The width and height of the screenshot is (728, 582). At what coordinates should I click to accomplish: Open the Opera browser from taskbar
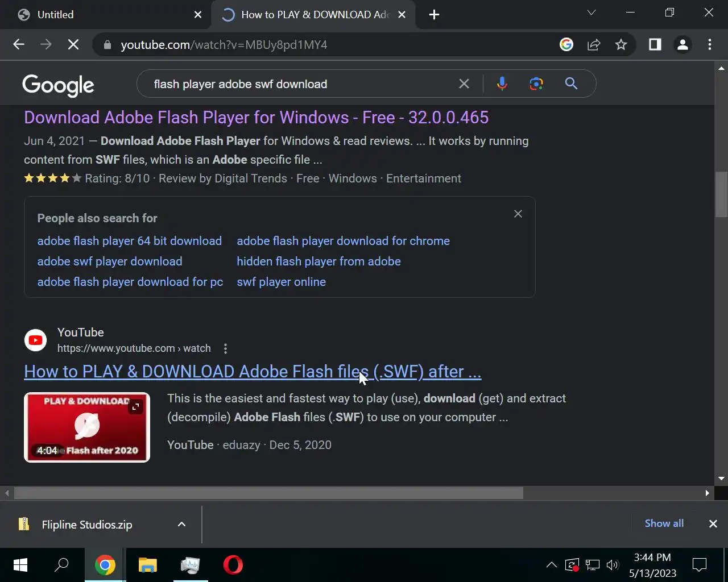[x=233, y=565]
